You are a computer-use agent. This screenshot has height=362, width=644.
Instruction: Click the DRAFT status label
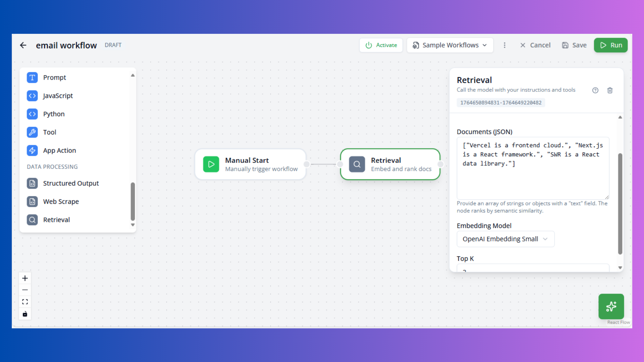[x=113, y=45]
